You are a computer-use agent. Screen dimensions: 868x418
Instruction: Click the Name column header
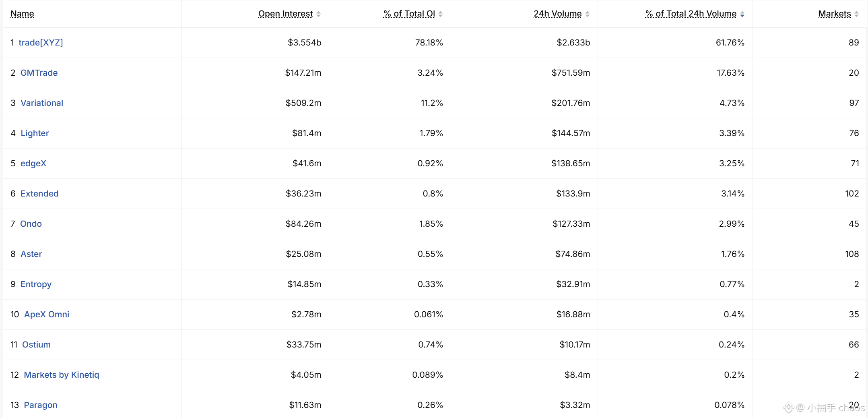pos(22,14)
